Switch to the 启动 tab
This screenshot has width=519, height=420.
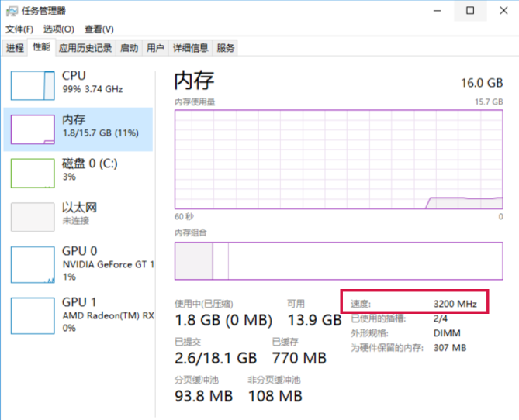(129, 48)
